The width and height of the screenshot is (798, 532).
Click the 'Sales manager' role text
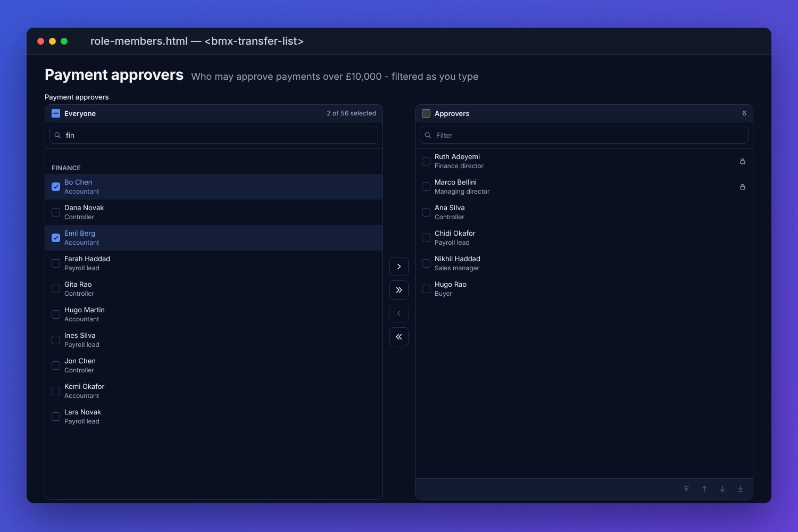(457, 268)
